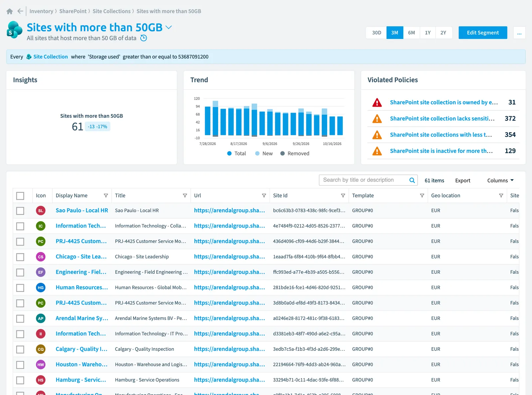Check the Arendal Marine Systems row
The height and width of the screenshot is (395, 532).
tap(20, 319)
